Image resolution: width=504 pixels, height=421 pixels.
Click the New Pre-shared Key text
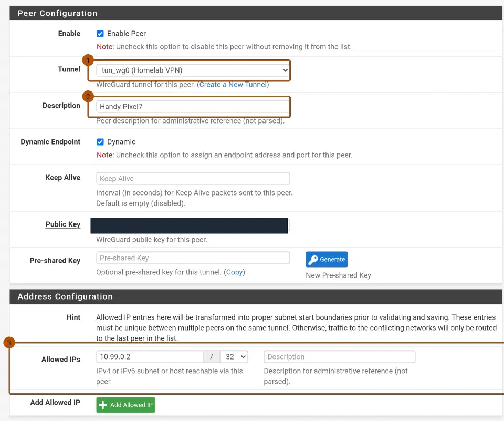pos(338,275)
